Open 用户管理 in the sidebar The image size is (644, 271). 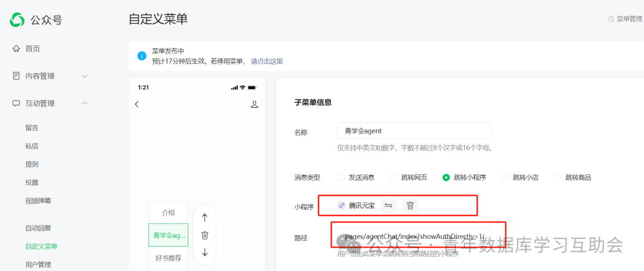click(38, 264)
